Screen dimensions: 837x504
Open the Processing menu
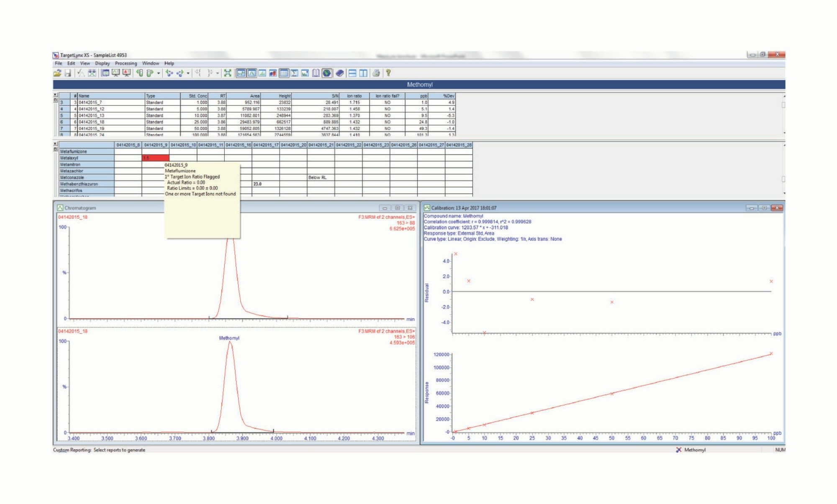(126, 64)
